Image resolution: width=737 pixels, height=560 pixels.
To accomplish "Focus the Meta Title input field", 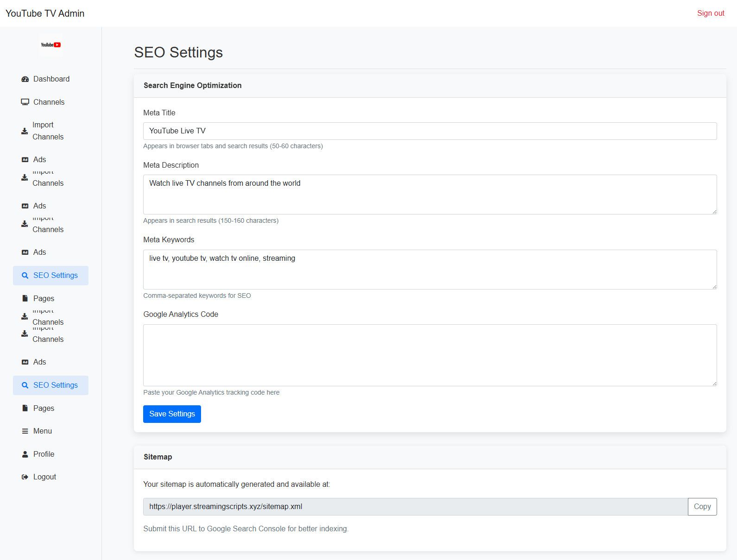I will (x=429, y=131).
